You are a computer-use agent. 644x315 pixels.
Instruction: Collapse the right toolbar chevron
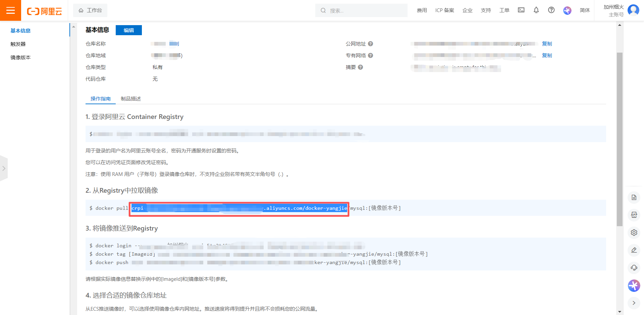pyautogui.click(x=634, y=303)
